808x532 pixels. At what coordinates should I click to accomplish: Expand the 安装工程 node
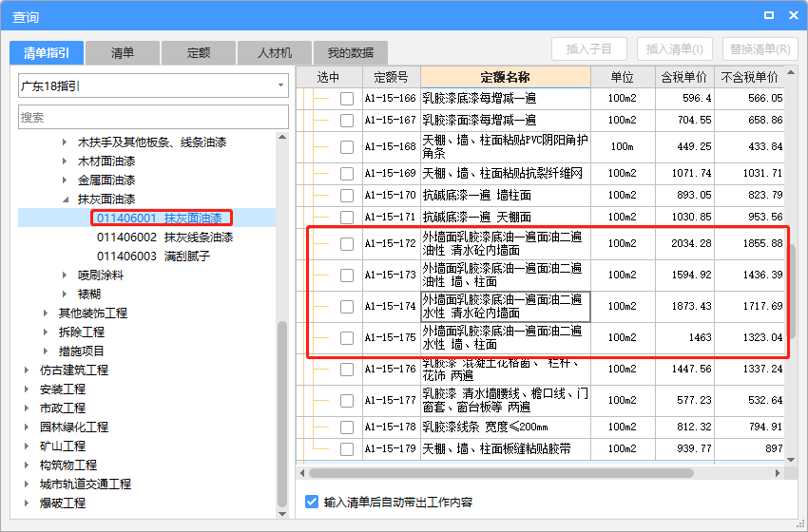pyautogui.click(x=27, y=389)
